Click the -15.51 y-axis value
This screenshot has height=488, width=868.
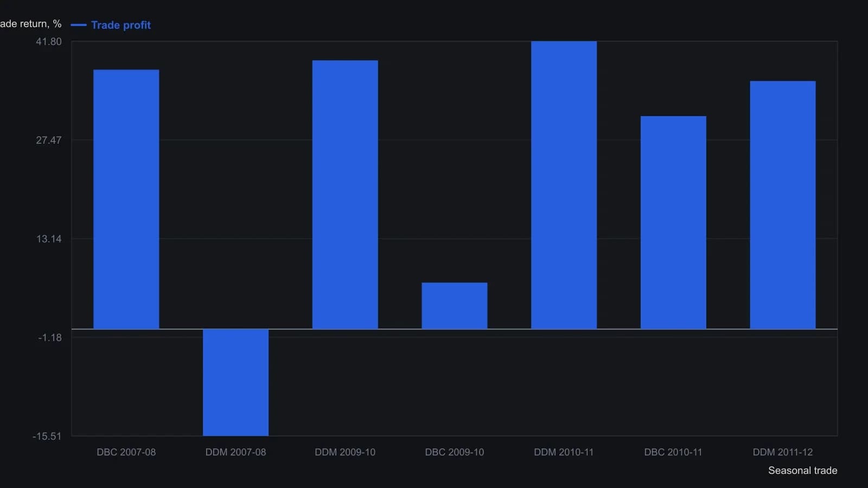coord(47,436)
